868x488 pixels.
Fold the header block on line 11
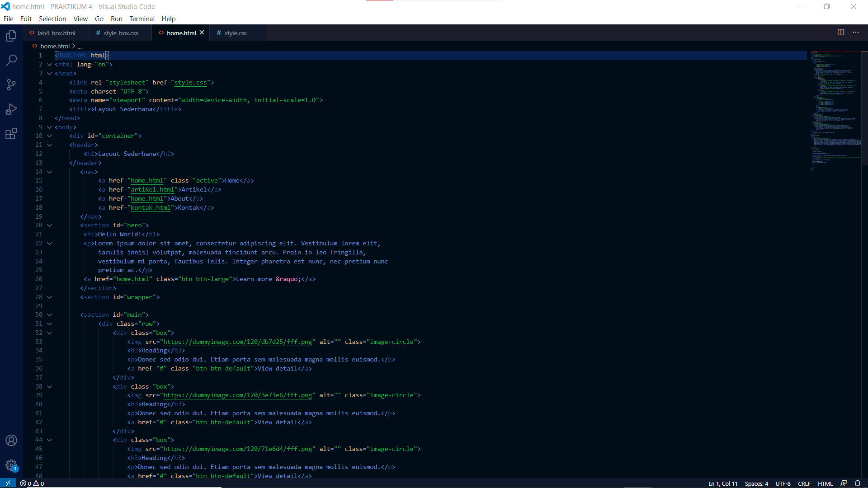[49, 145]
